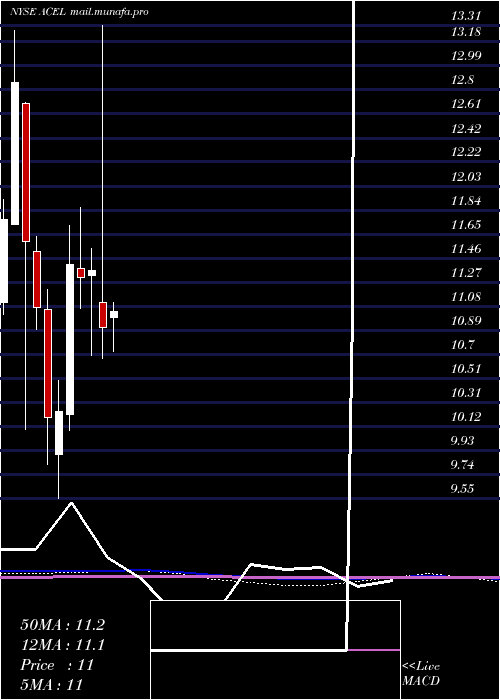The width and height of the screenshot is (500, 700).
Task: Click the small white last candlestick near 10.95
Action: click(114, 315)
